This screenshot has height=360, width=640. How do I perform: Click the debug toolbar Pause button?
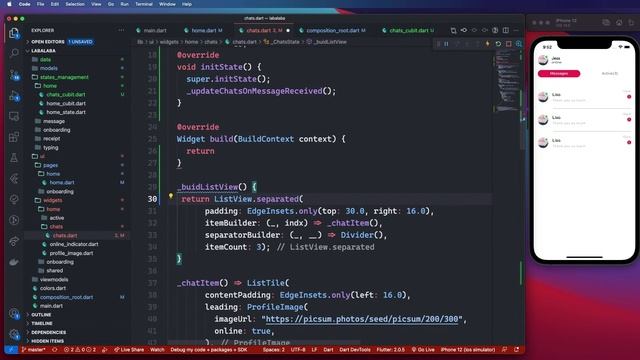coord(447,44)
